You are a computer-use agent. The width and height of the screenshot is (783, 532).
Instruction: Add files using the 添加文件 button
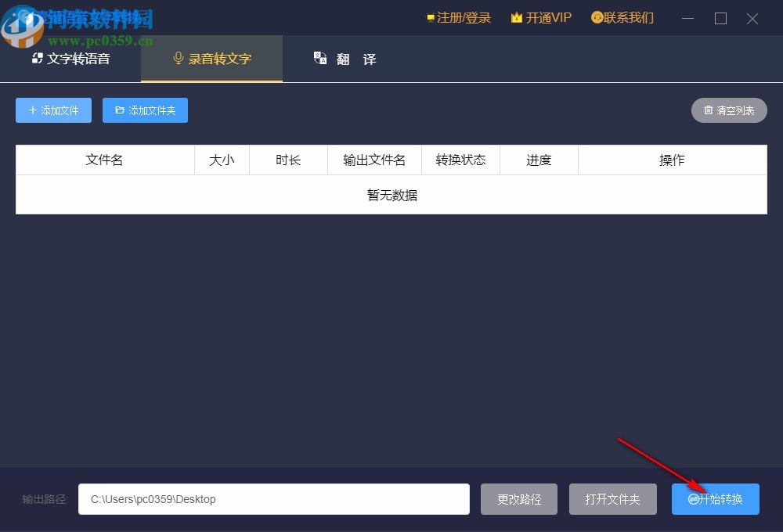52,110
